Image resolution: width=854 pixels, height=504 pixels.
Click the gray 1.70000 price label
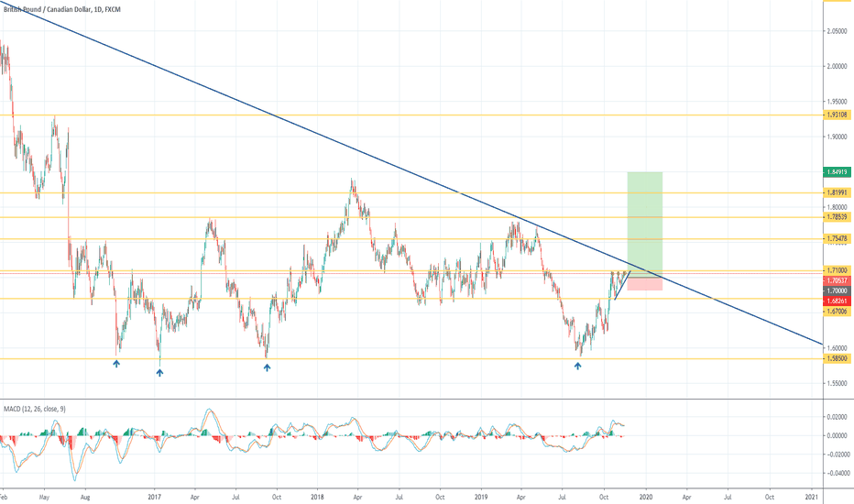(837, 290)
